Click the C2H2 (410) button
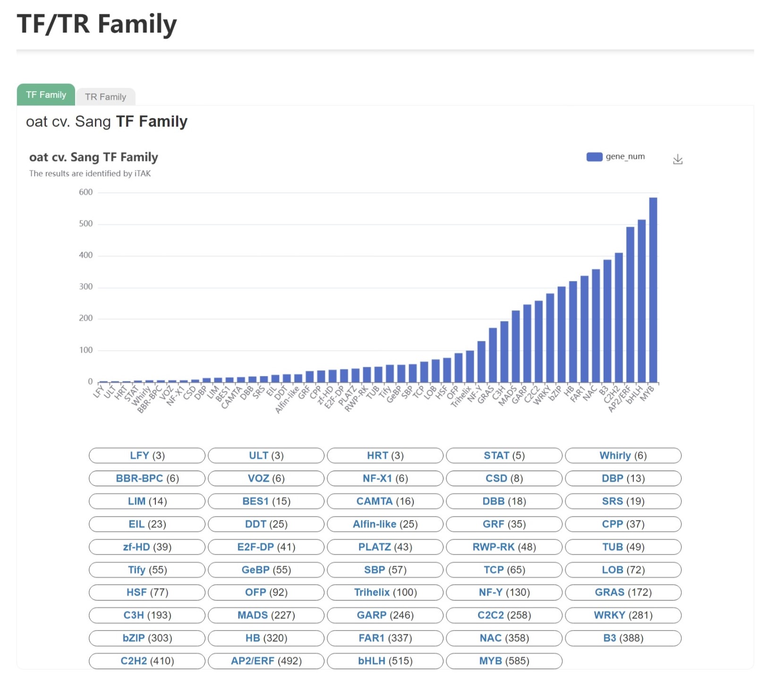 tap(147, 661)
